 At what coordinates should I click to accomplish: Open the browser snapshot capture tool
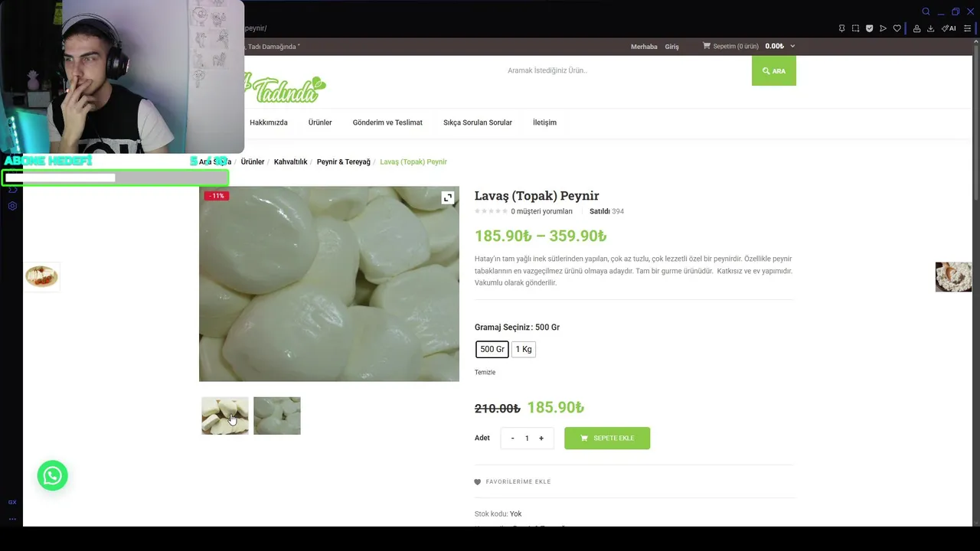(x=855, y=28)
